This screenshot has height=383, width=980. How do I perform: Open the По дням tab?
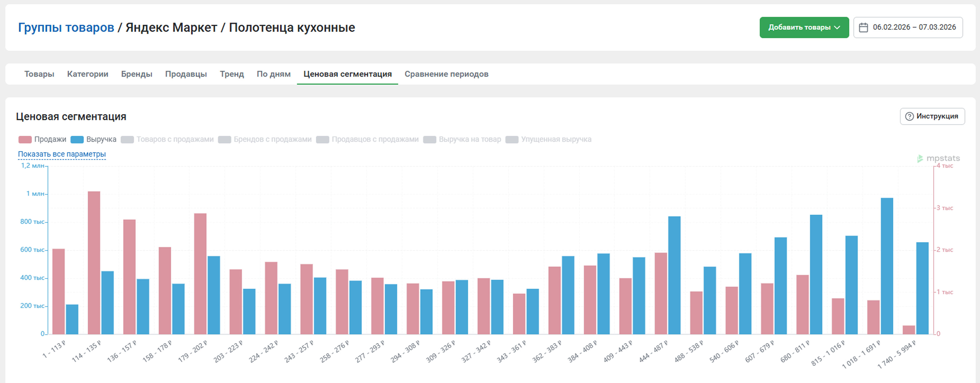coord(273,74)
